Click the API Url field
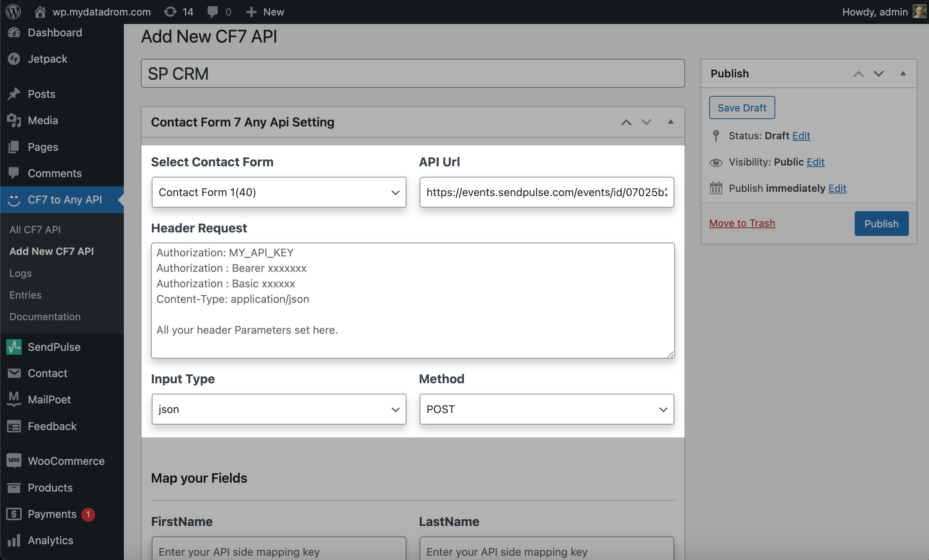 pyautogui.click(x=547, y=192)
